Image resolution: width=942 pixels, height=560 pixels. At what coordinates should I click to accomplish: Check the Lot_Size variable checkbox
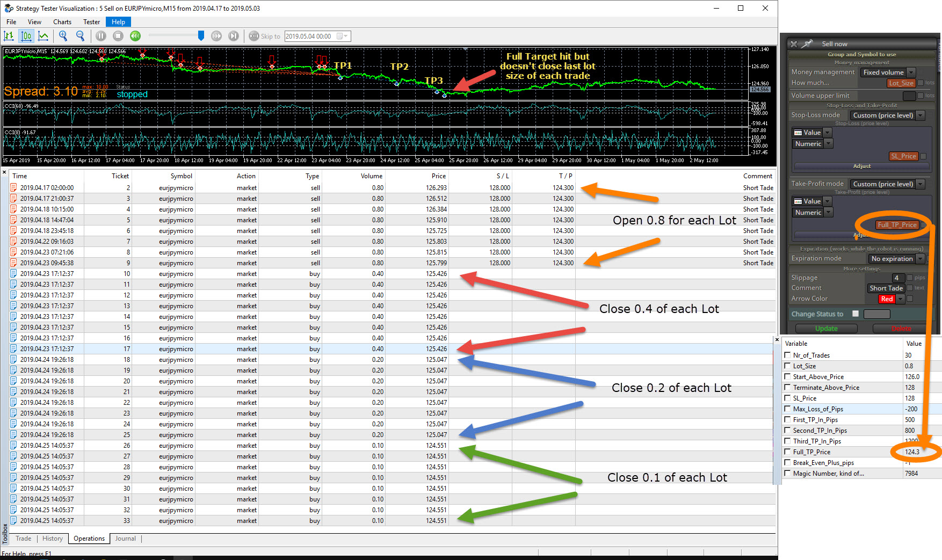pos(787,366)
